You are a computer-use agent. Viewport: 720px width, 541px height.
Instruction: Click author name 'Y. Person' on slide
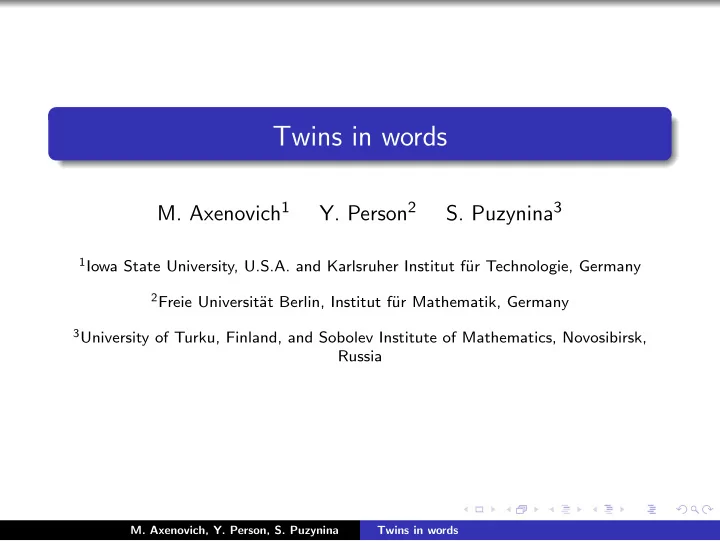coord(368,213)
